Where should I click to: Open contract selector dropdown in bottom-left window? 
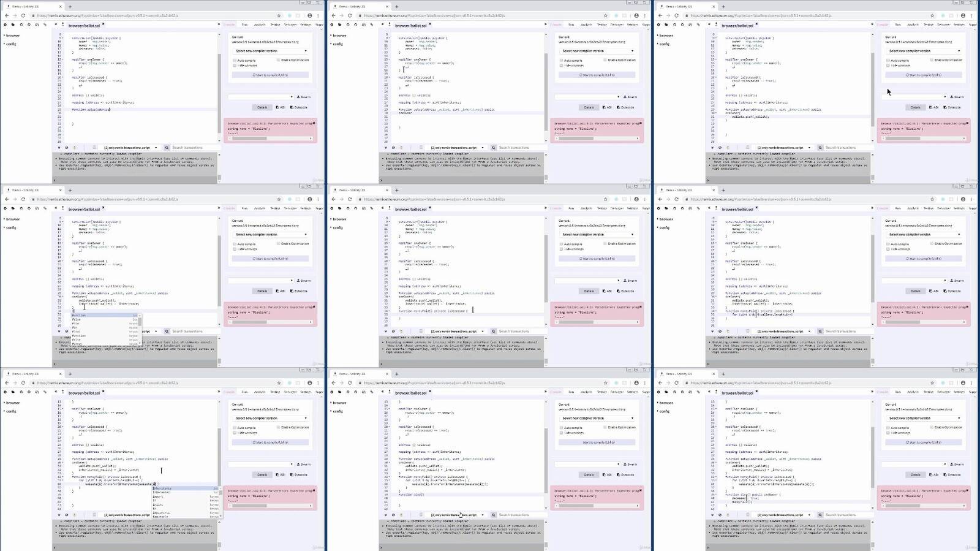[262, 464]
